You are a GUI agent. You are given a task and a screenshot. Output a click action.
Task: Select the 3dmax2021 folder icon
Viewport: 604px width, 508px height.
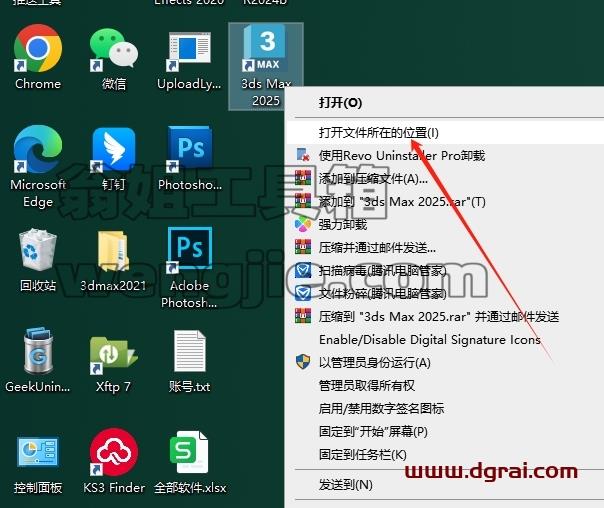pyautogui.click(x=113, y=260)
